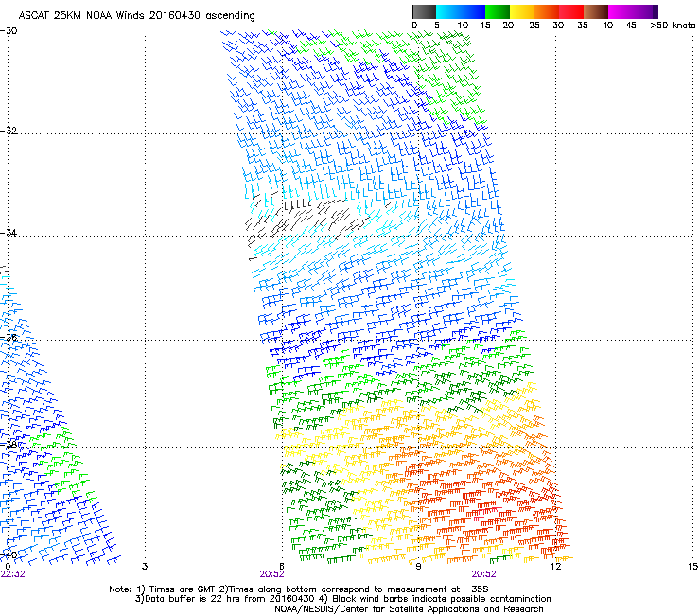Screen dimensions: 700x615
Task: Click the latitude label '-32'
Action: (x=9, y=131)
